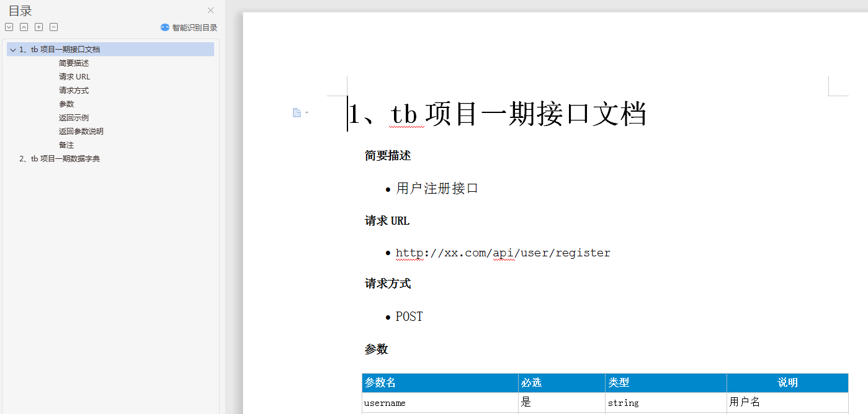Click the page context document icon
The height and width of the screenshot is (414, 868).
click(x=297, y=112)
